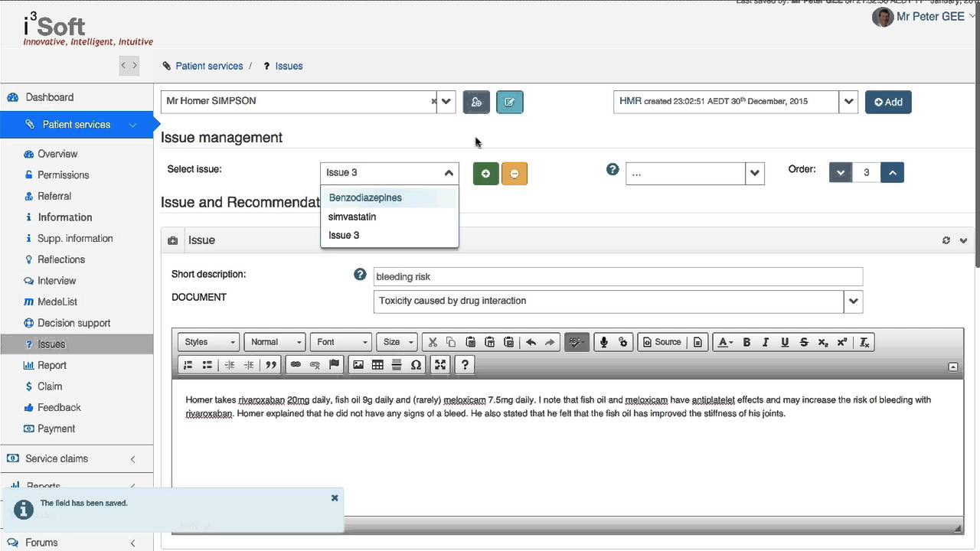The height and width of the screenshot is (551, 980).
Task: Select Issue 3 from the dropdown list
Action: (389, 235)
